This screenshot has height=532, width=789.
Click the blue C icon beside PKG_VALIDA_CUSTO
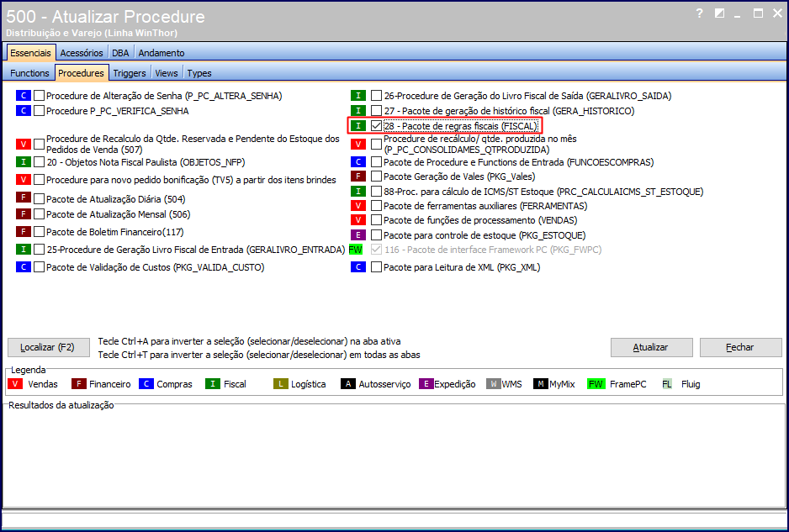pos(24,267)
